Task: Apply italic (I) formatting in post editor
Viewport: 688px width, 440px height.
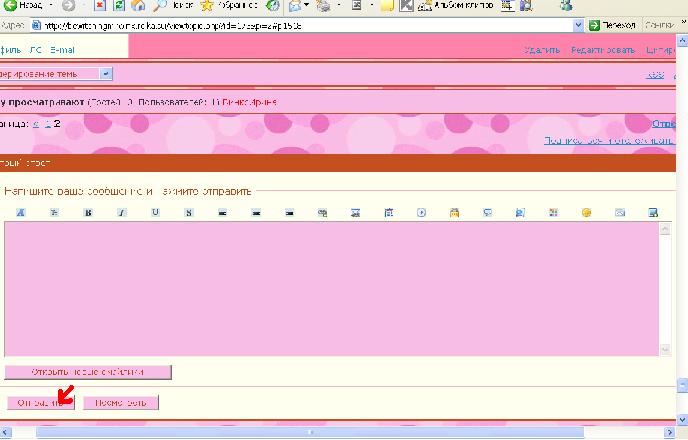Action: coord(122,213)
